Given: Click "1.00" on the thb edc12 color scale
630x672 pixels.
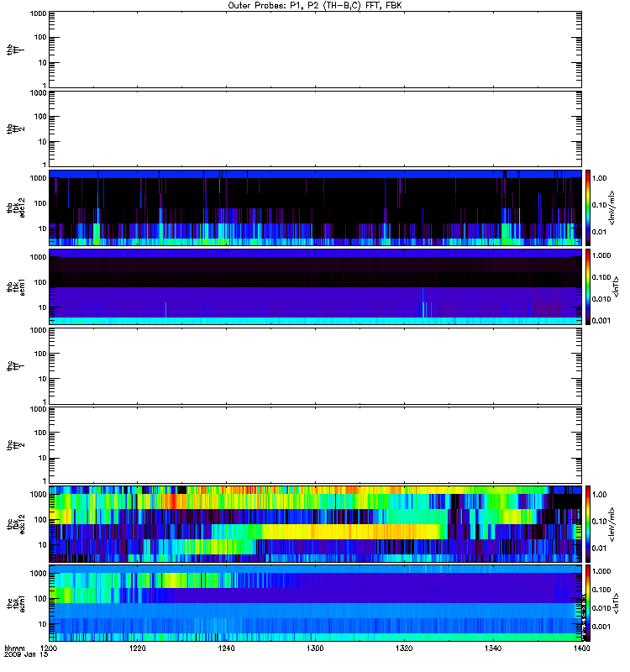Looking at the screenshot, I should [x=600, y=178].
